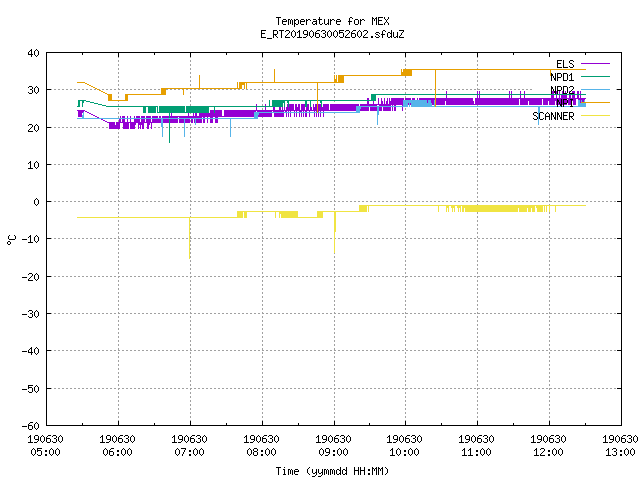This screenshot has width=640, height=480.
Task: Click the yellow SCANNER dip spike at 07:00
Action: tap(190, 238)
